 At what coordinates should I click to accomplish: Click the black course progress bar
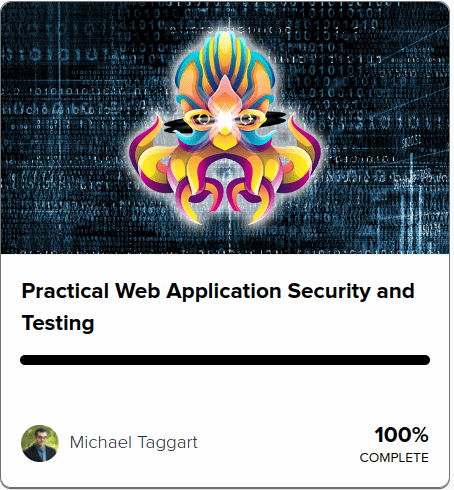[225, 360]
